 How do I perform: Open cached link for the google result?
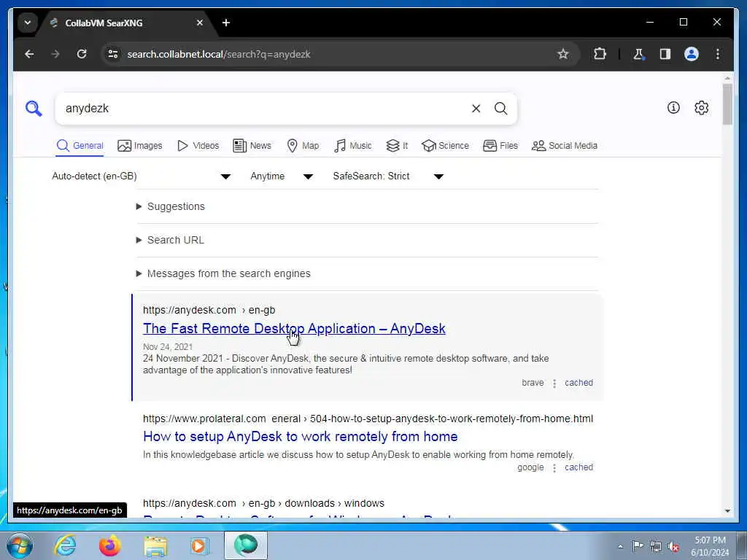[578, 467]
